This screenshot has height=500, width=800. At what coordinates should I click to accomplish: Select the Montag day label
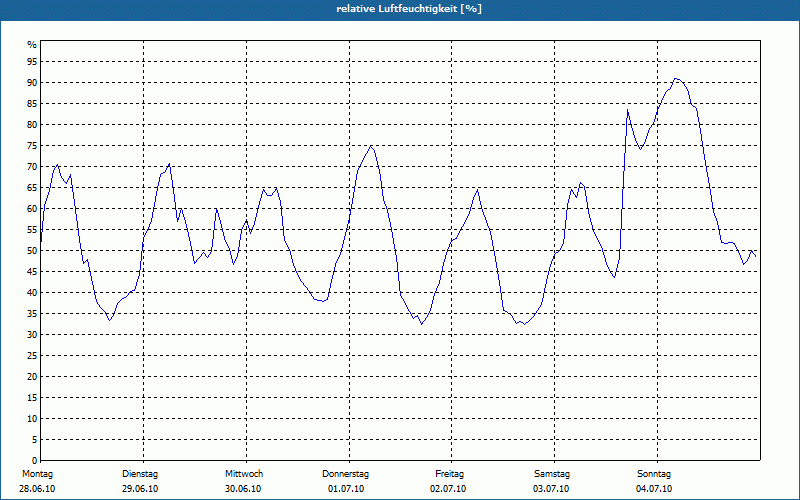[37, 474]
